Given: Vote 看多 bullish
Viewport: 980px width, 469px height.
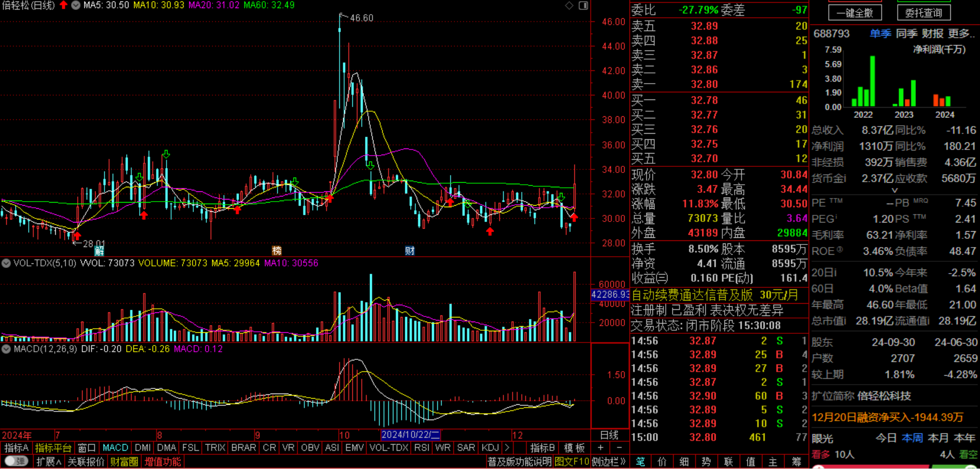Looking at the screenshot, I should [821, 454].
